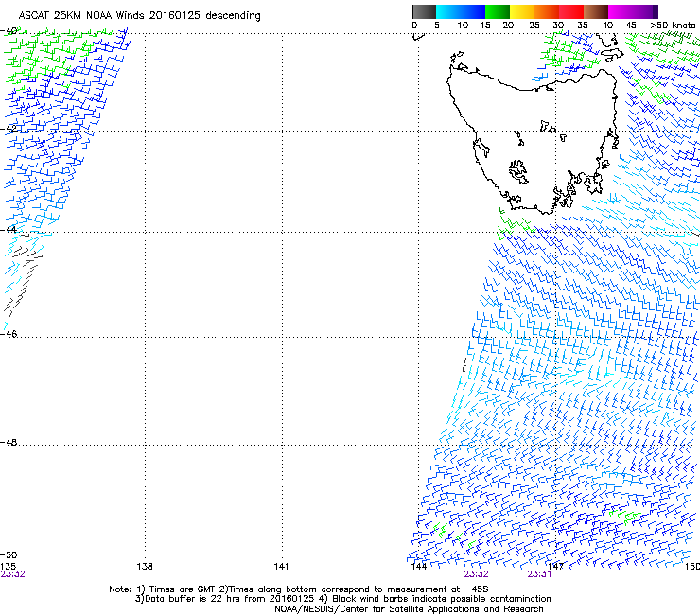Click the '-50' latitude label

pyautogui.click(x=9, y=555)
